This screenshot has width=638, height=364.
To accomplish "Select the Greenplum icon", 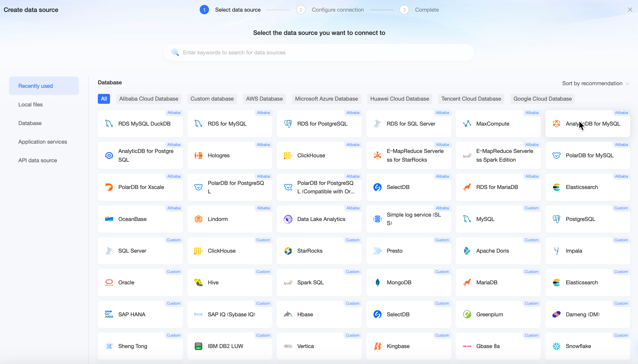I will pyautogui.click(x=467, y=314).
